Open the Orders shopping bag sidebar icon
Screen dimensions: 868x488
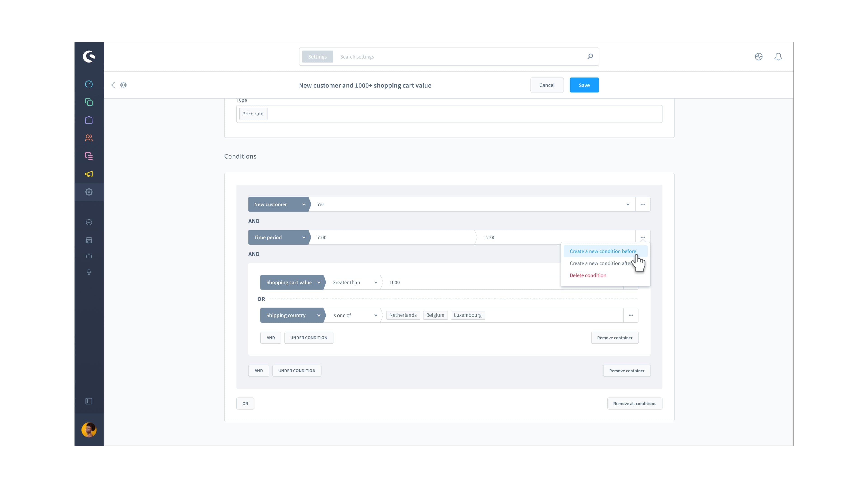click(x=89, y=120)
